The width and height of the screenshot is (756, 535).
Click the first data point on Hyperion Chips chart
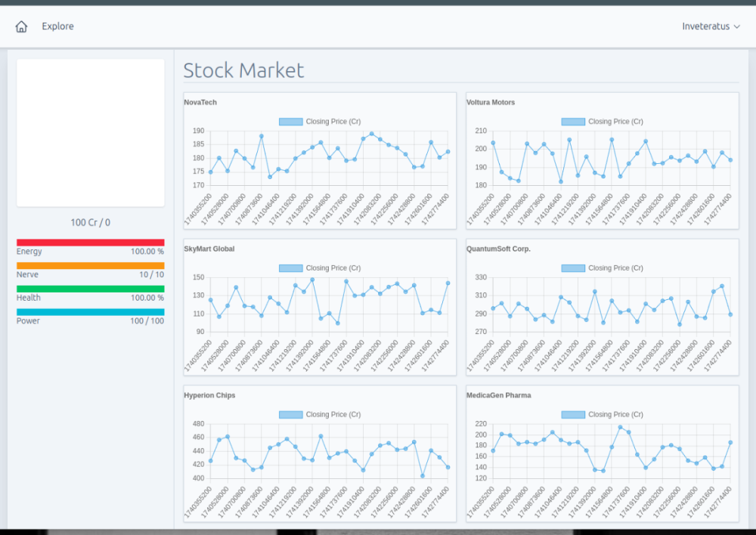point(210,461)
